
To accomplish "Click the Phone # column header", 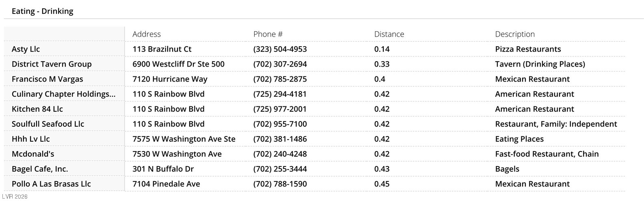I will click(x=268, y=34).
